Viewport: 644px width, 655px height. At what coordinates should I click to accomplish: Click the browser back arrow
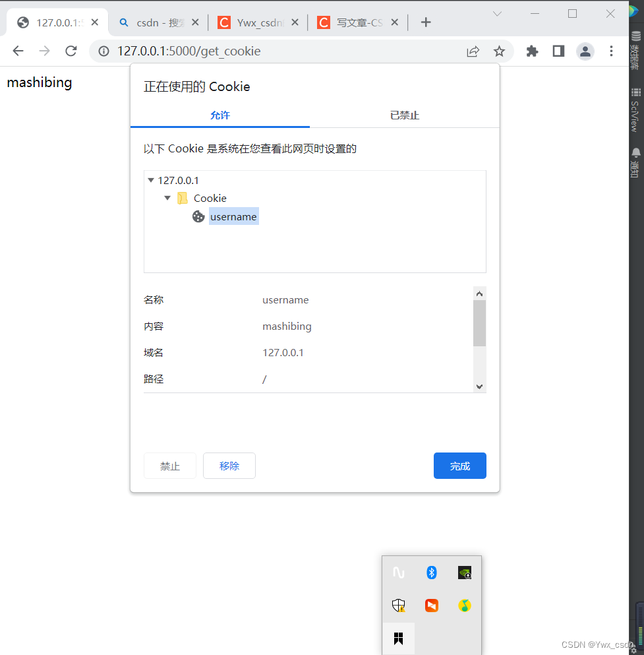point(18,51)
